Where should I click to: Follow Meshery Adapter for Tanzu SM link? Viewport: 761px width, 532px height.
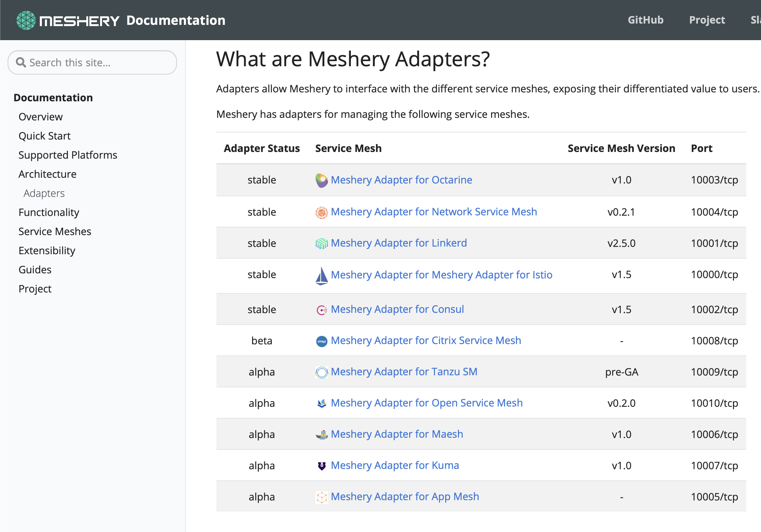[x=404, y=372]
